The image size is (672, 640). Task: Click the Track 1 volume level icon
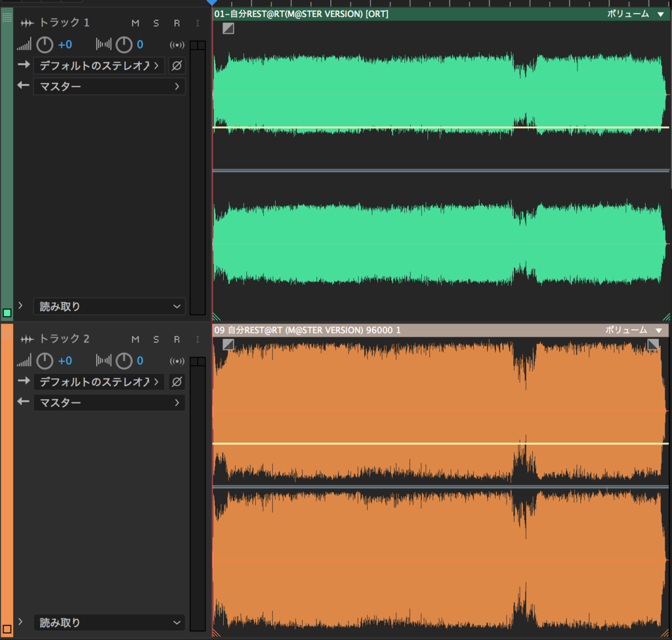point(24,45)
